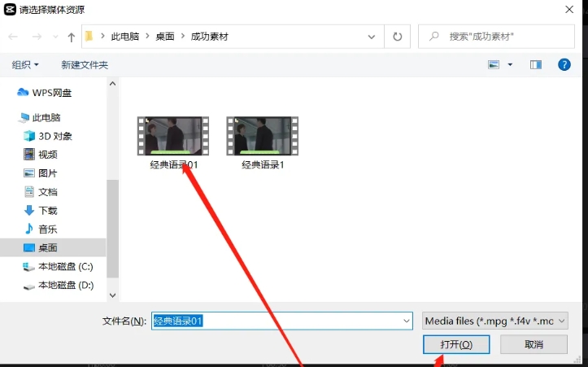Go up one folder level
This screenshot has height=367, width=588.
(x=72, y=37)
